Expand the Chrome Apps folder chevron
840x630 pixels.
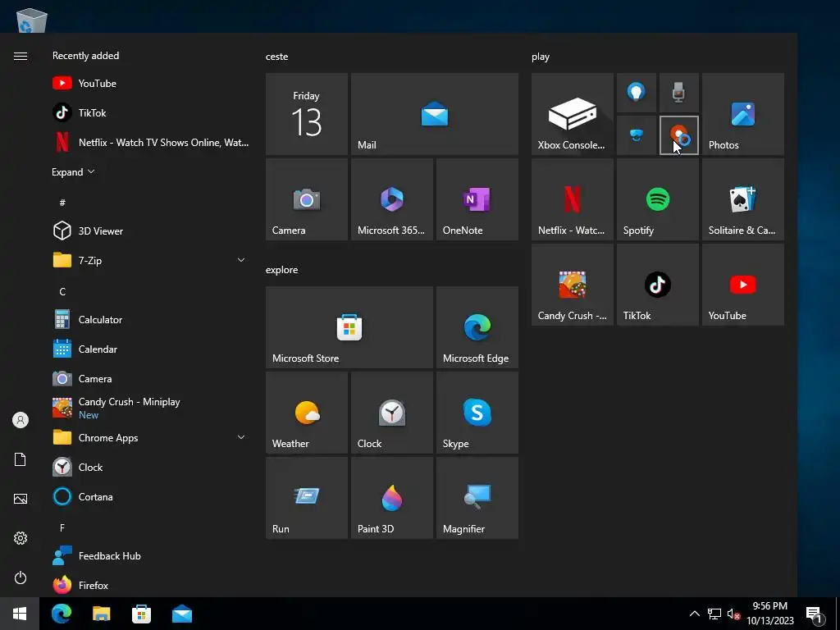coord(241,438)
